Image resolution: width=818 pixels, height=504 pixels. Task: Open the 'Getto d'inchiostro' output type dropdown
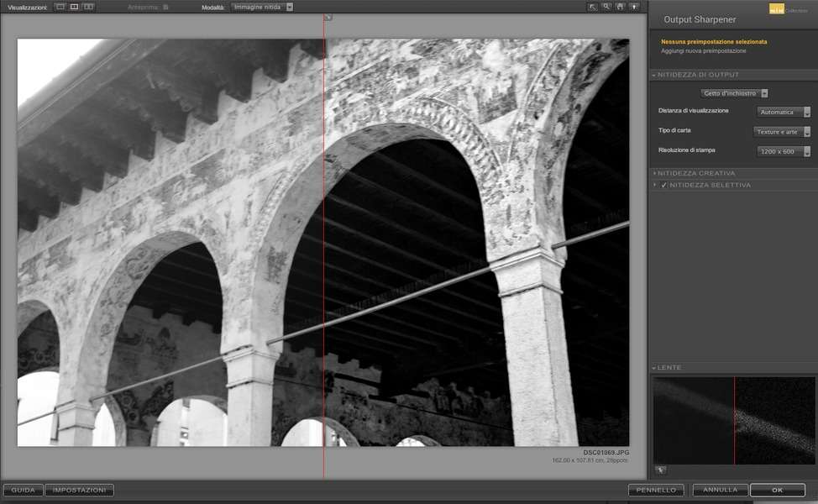coord(735,93)
